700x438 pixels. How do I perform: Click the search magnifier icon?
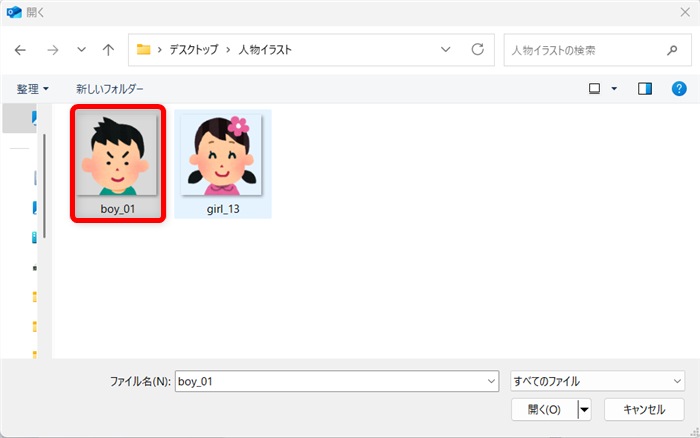(x=671, y=49)
